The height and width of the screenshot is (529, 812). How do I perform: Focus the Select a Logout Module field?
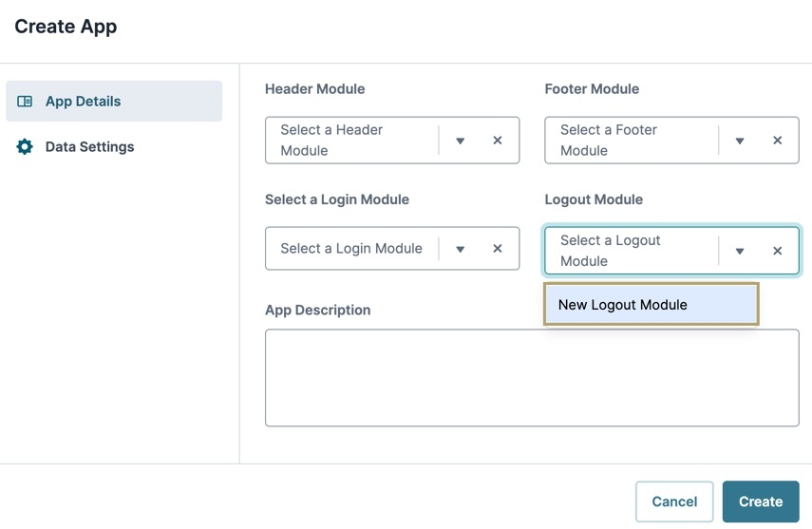tap(671, 250)
